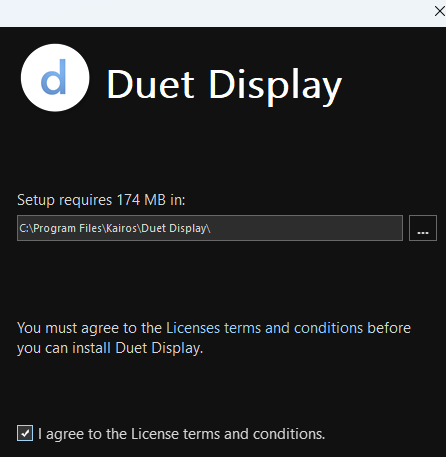446x457 pixels.
Task: Click the word "before" after the license link
Action: [x=389, y=328]
